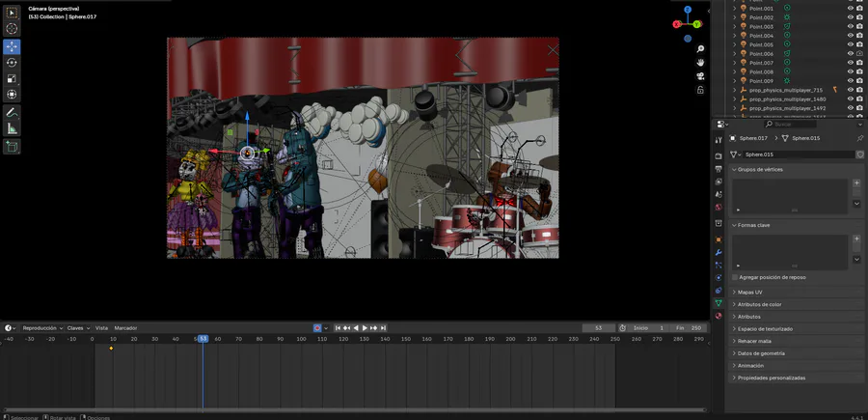The height and width of the screenshot is (420, 868).
Task: Expand Point.002 in the outliner
Action: (x=735, y=17)
